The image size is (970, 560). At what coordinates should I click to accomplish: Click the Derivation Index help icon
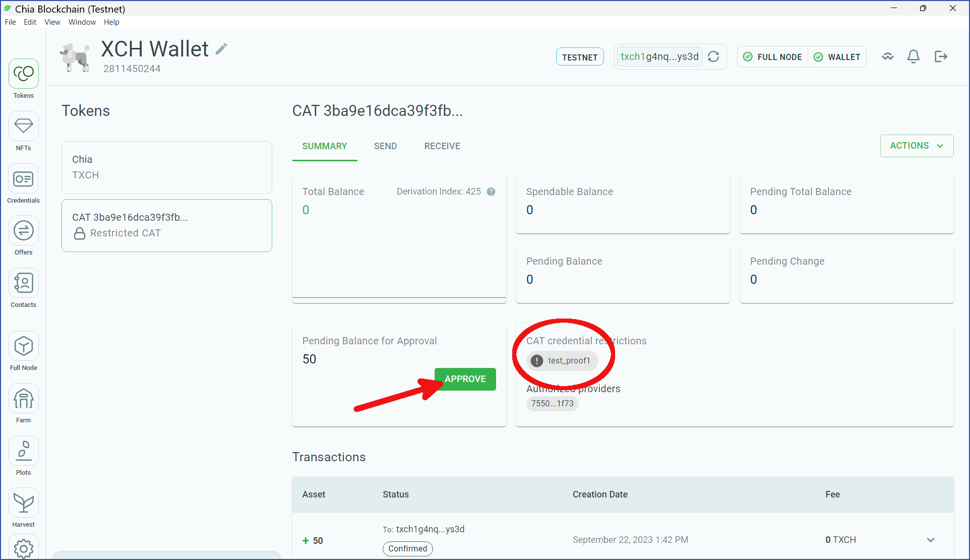pos(491,192)
